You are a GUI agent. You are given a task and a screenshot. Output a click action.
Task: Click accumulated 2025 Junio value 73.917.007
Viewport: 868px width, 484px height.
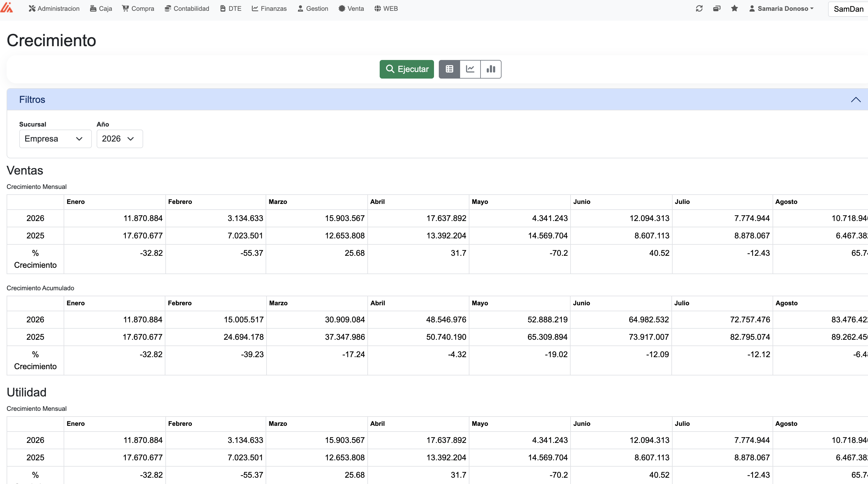click(649, 337)
